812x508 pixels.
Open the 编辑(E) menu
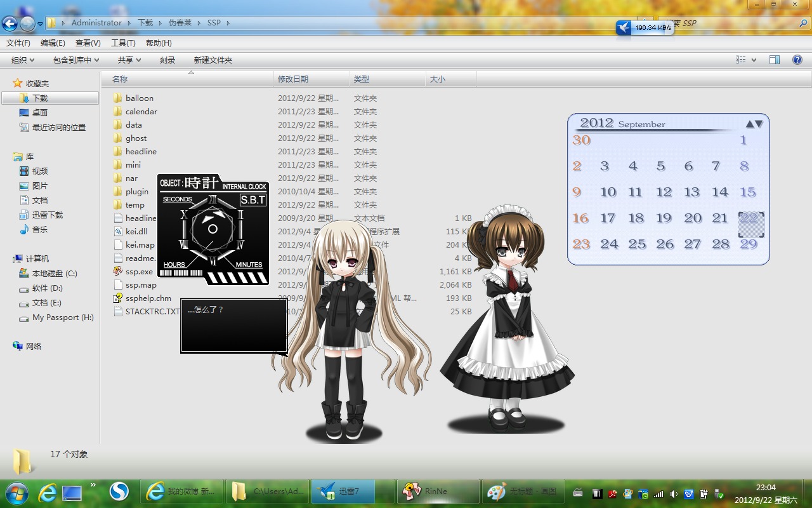53,43
